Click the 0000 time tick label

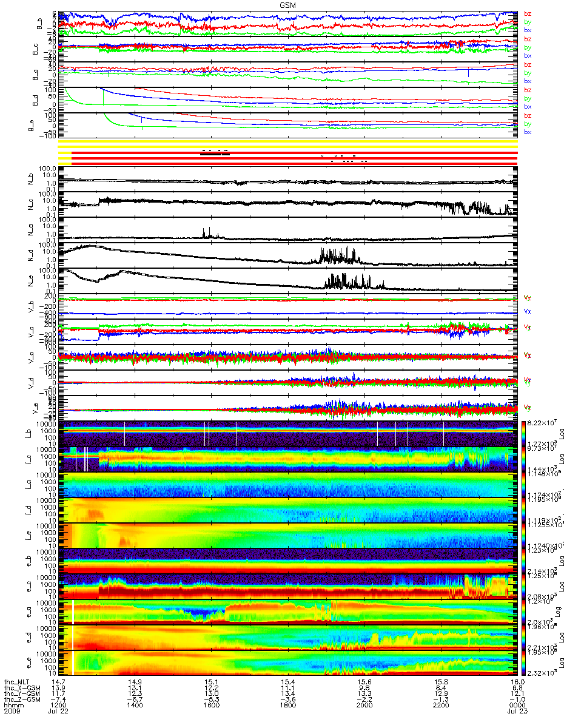(x=517, y=706)
